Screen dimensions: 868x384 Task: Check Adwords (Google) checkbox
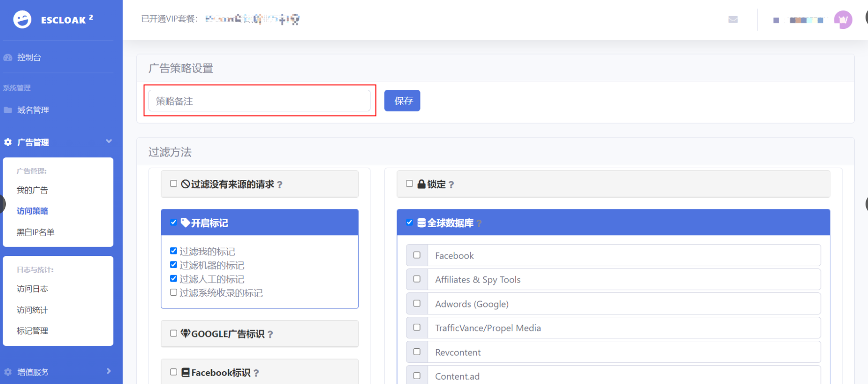click(417, 303)
